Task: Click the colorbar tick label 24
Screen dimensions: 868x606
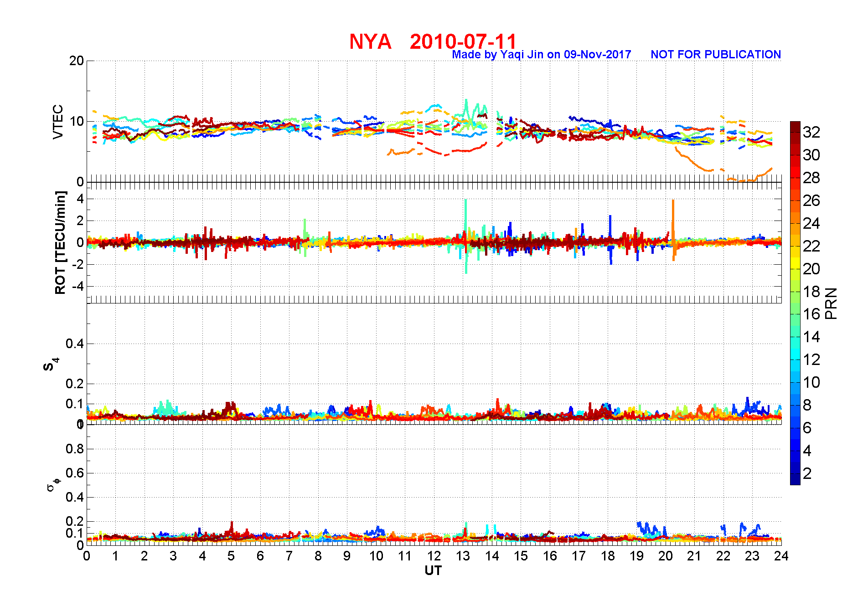Action: (x=811, y=223)
